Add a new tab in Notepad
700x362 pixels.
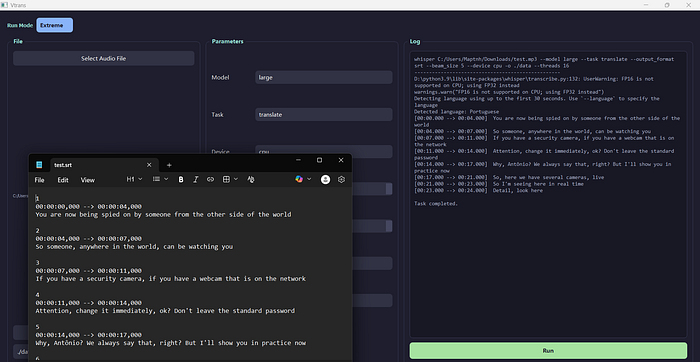169,166
